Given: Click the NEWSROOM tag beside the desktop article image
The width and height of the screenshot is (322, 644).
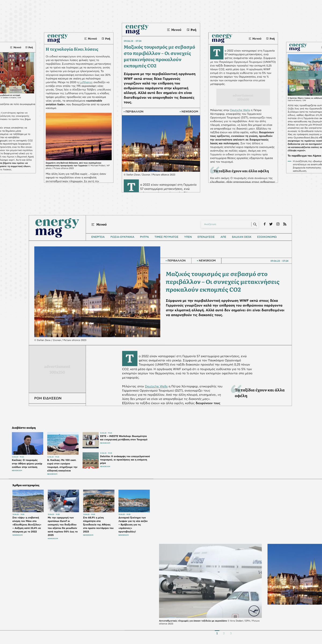Looking at the screenshot, I should coord(206,261).
